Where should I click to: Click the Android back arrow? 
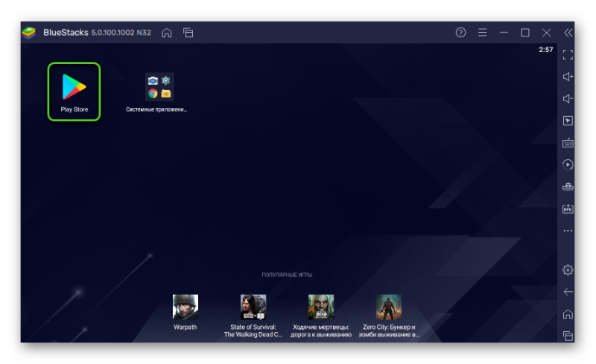(x=568, y=292)
